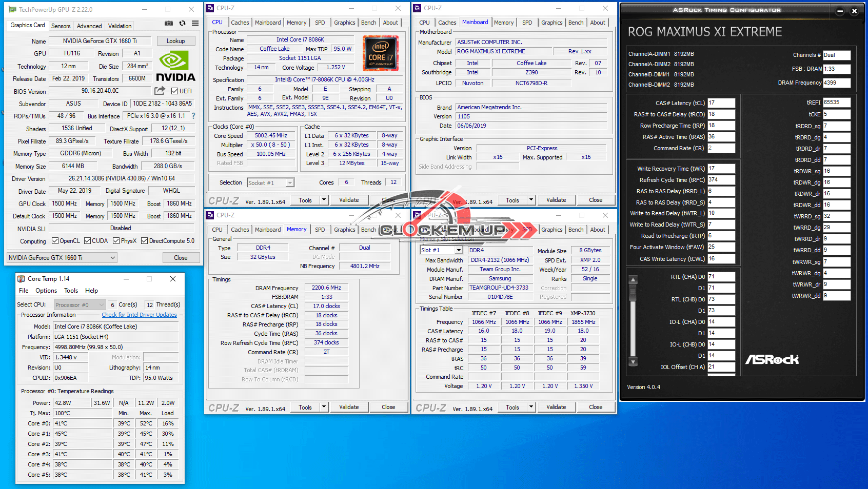Click the GPU-Z refresh icon

[x=182, y=24]
